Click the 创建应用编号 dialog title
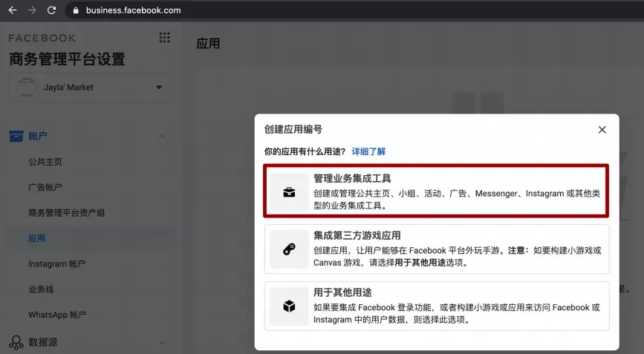Image resolution: width=644 pixels, height=354 pixels. [x=293, y=129]
